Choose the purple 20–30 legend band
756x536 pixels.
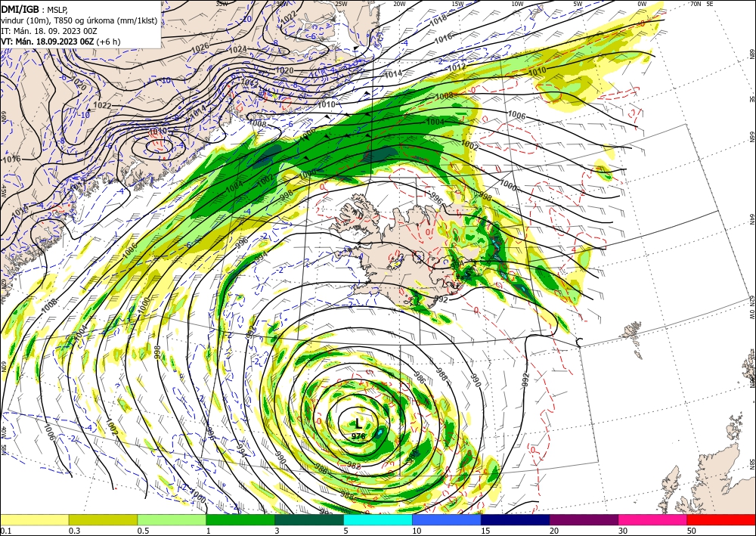(x=584, y=519)
